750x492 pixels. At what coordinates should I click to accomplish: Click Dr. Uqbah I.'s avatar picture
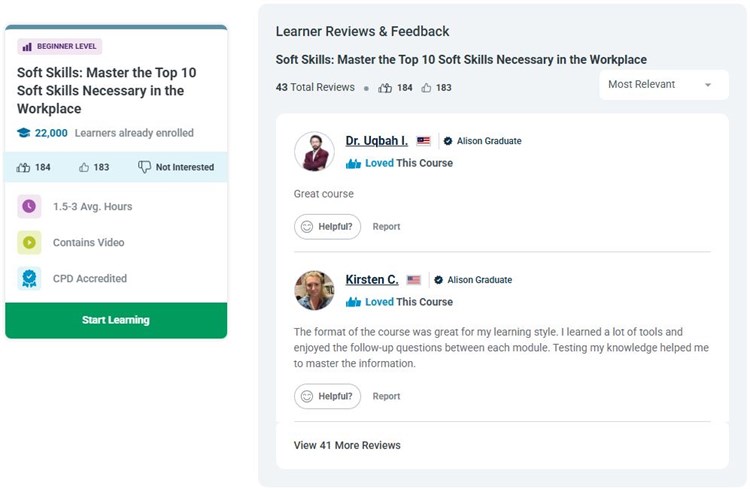pos(314,151)
